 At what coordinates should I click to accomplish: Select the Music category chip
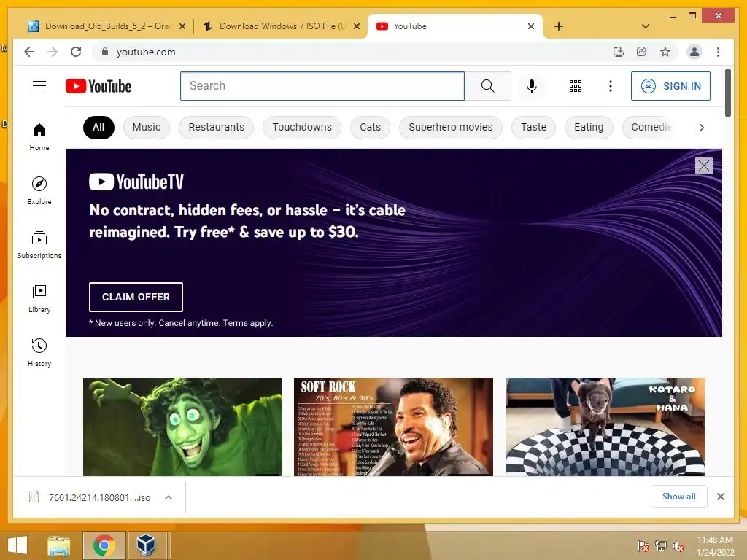tap(146, 127)
